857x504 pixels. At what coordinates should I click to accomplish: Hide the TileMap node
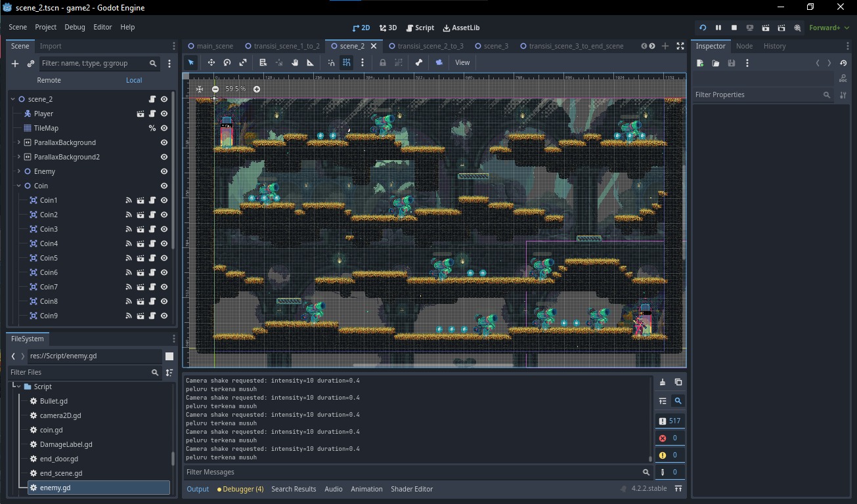coord(164,128)
